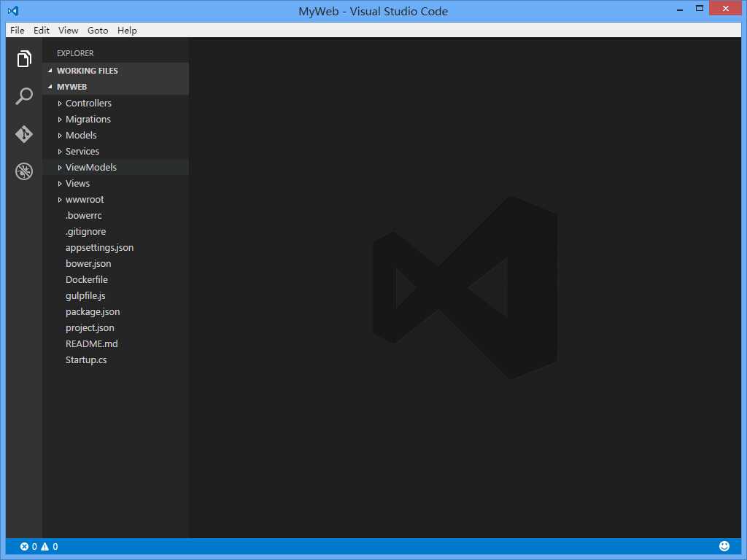Open the File menu

click(x=18, y=30)
